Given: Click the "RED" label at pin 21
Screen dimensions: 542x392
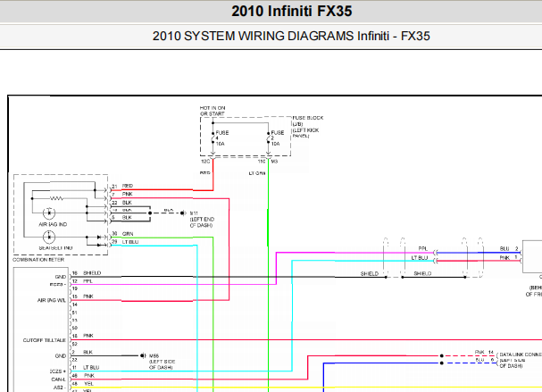Looking at the screenshot, I should (127, 186).
